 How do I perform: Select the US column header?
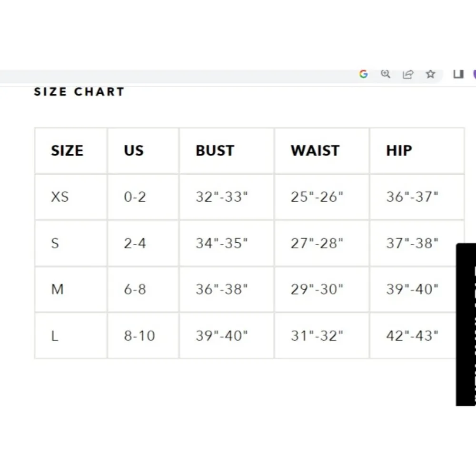pos(133,151)
